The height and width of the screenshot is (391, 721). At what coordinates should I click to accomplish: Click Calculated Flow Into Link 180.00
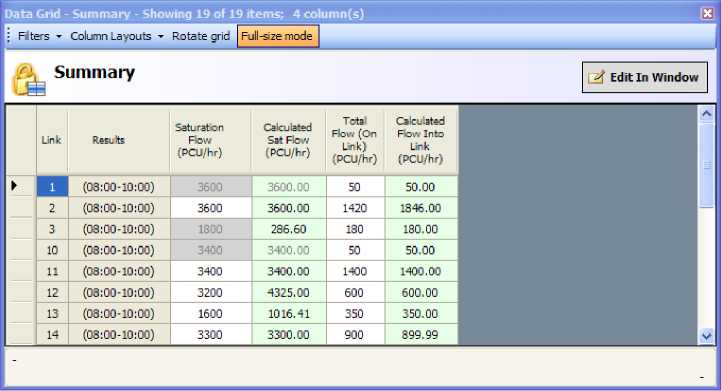[421, 229]
